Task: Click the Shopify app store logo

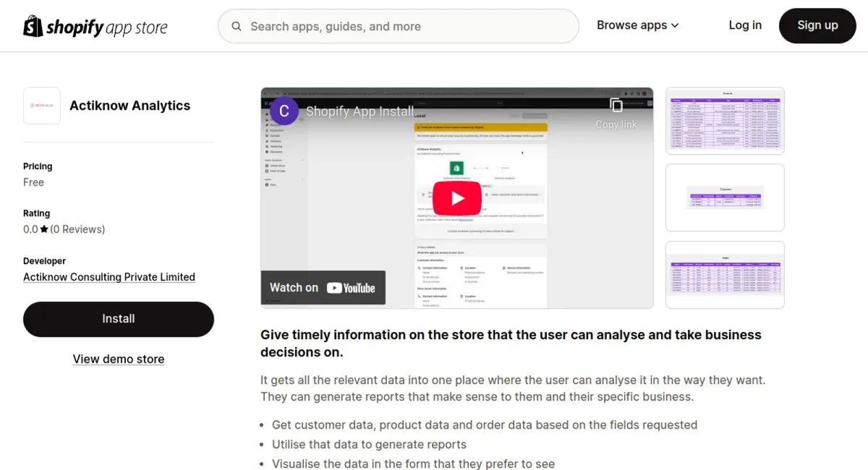Action: [95, 27]
